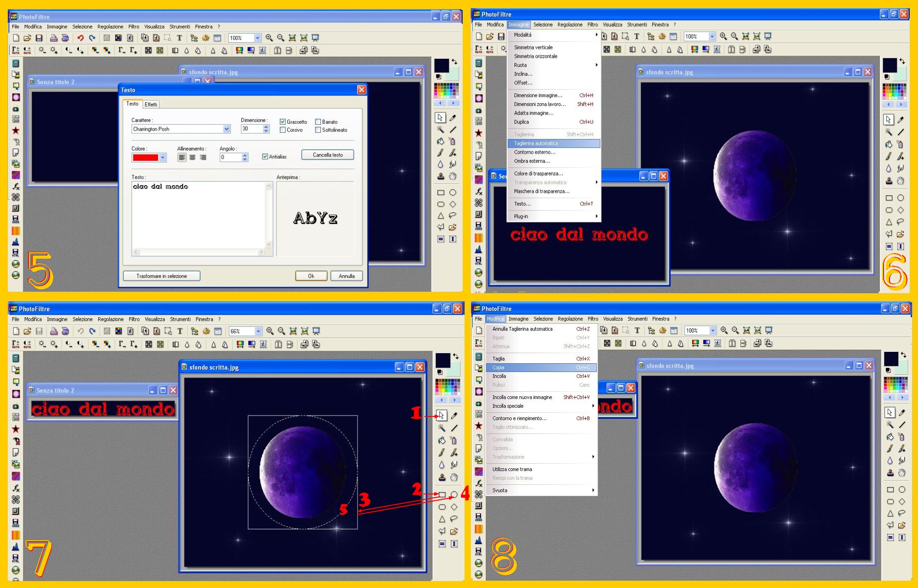Select the Text tool icon in panel 5 toolbar
Image resolution: width=918 pixels, height=588 pixels.
point(179,38)
